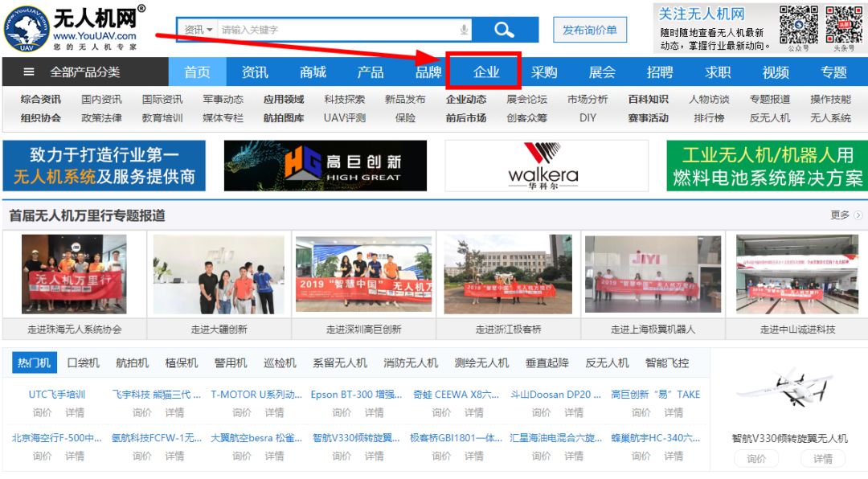
Task: Expand the 资讯 search type dropdown
Action: pos(199,30)
